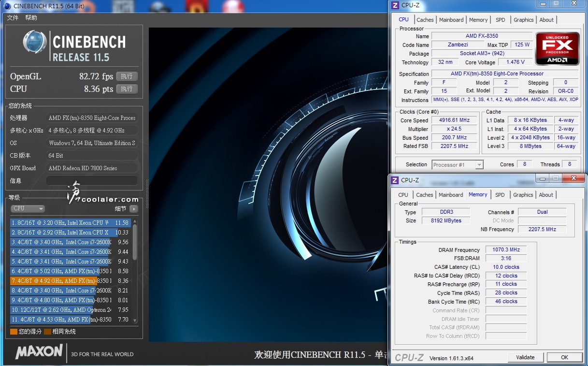Click the CPU-Z icon in the processor window title
588x366 pixels.
tap(395, 5)
